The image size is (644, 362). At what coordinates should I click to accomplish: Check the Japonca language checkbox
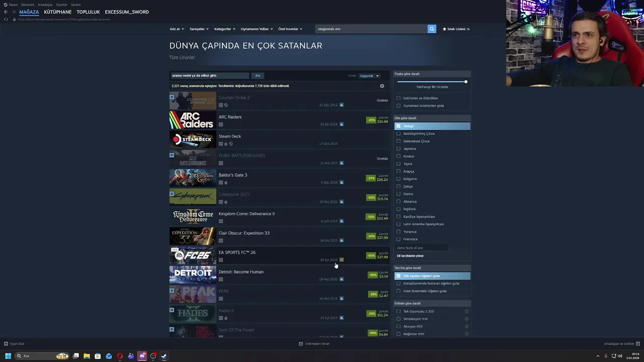(x=398, y=148)
